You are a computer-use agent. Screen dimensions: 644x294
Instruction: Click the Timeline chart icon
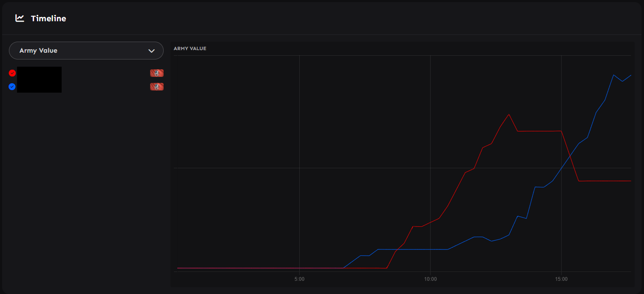pos(20,18)
